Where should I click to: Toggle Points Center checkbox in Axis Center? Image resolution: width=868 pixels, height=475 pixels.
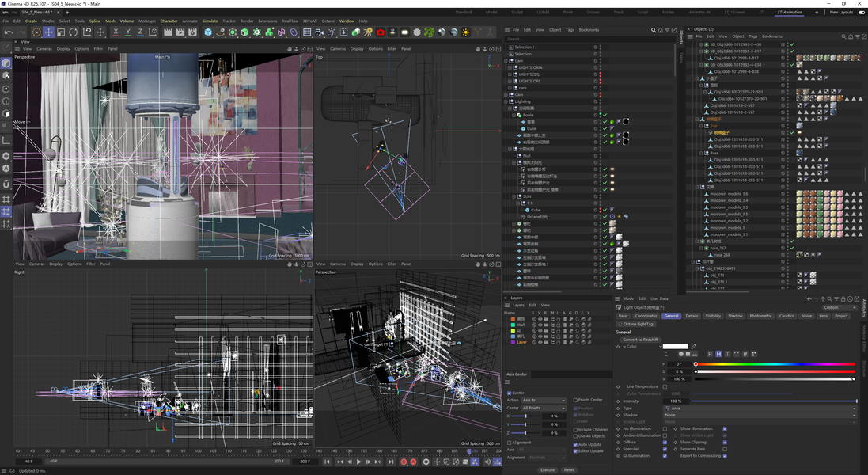tap(575, 400)
